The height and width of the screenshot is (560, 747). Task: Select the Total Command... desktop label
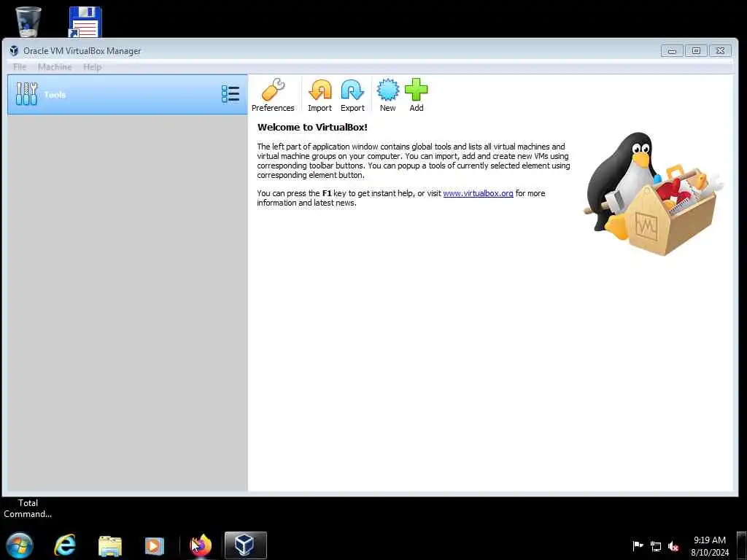28,508
